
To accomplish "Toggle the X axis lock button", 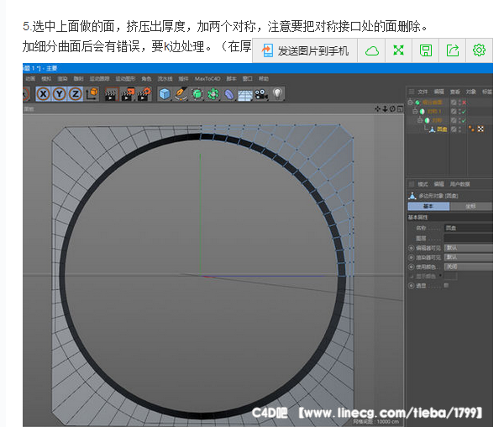I will [44, 94].
